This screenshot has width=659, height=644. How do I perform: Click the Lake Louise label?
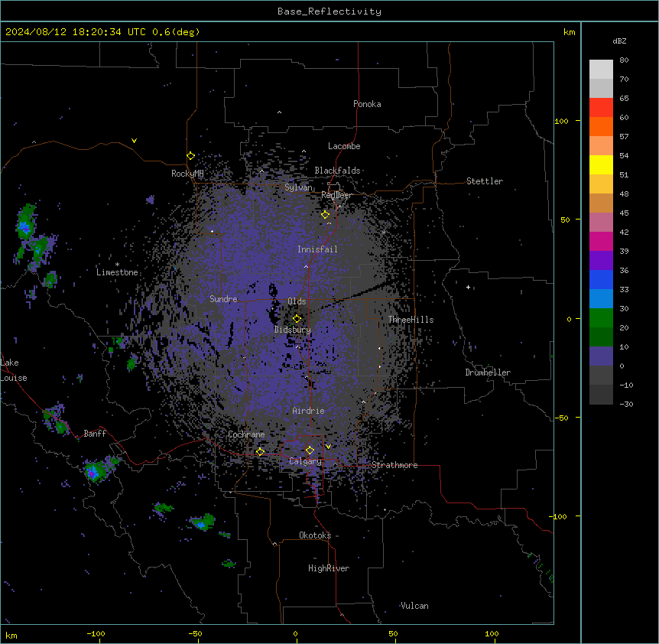pyautogui.click(x=14, y=370)
